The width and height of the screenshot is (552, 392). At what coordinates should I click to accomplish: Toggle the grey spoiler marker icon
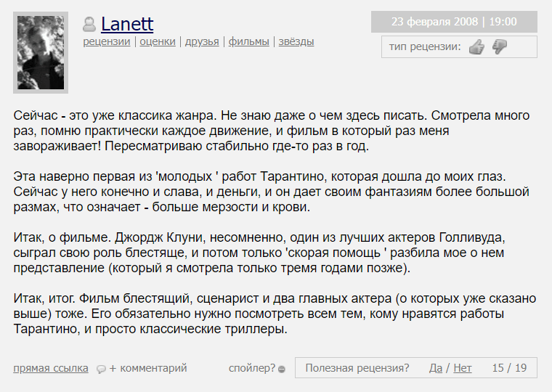[281, 369]
